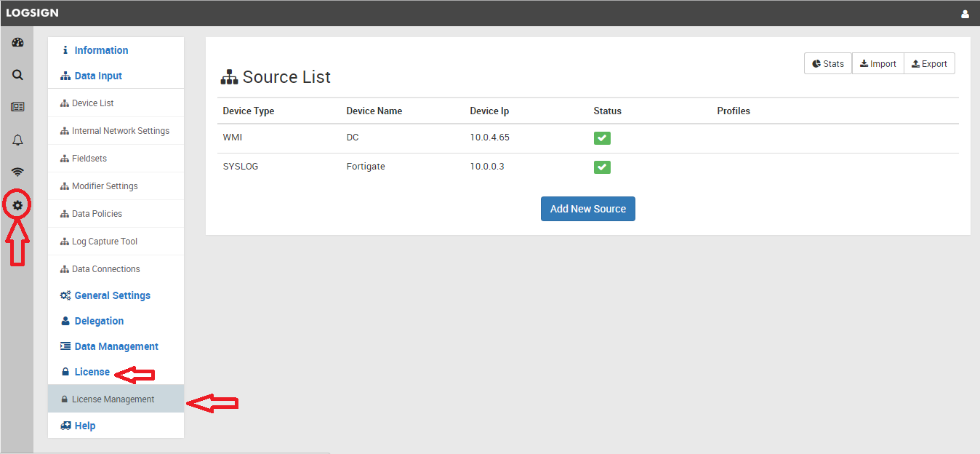Click the Add New Source button
This screenshot has width=980, height=454.
point(587,209)
